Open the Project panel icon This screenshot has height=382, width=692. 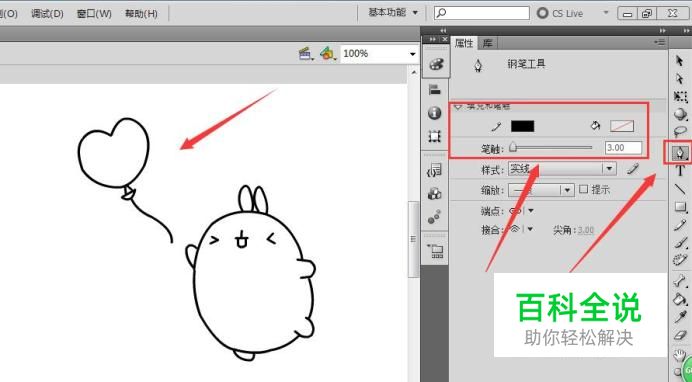tap(435, 251)
